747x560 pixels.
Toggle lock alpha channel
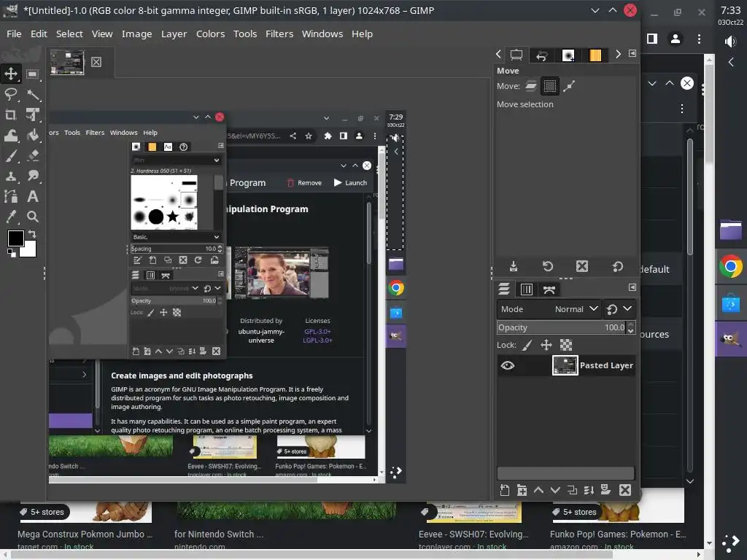[x=566, y=345]
